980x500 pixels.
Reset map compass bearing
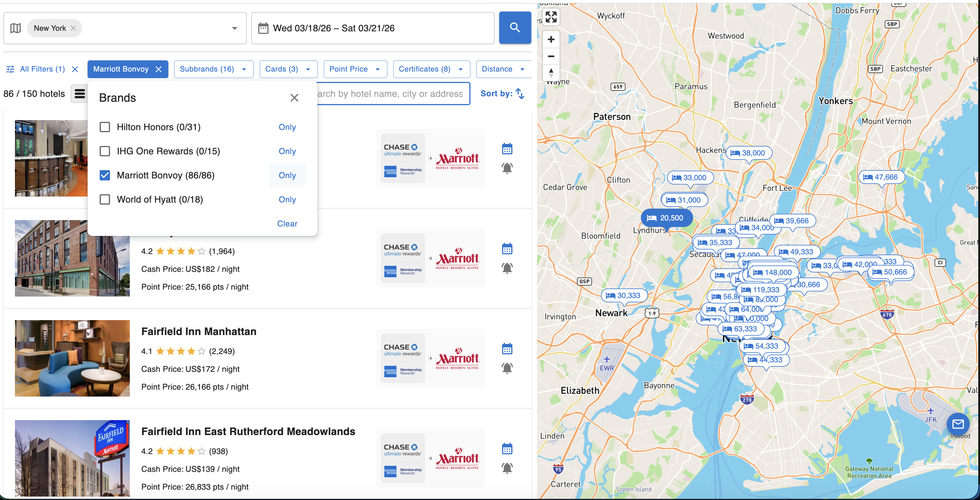[x=551, y=72]
